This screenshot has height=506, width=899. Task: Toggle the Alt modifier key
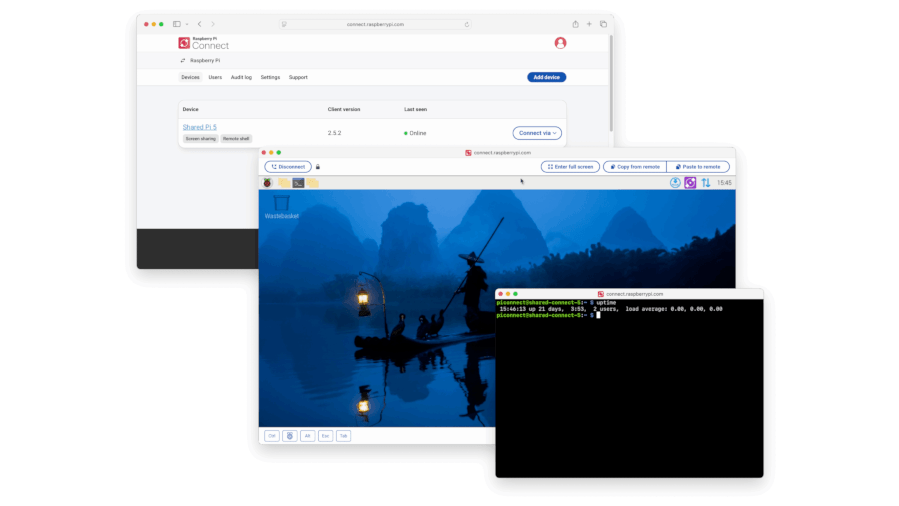[x=307, y=436]
